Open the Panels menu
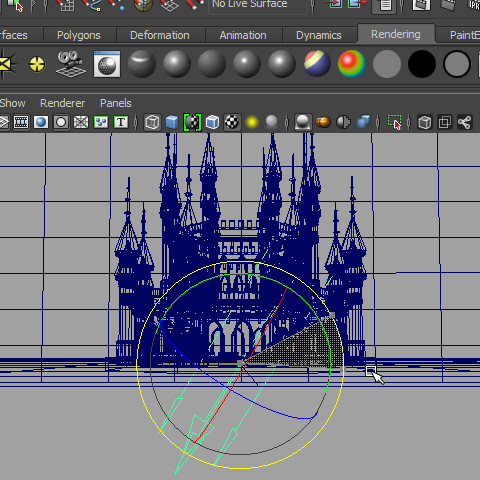The height and width of the screenshot is (480, 480). (x=116, y=103)
